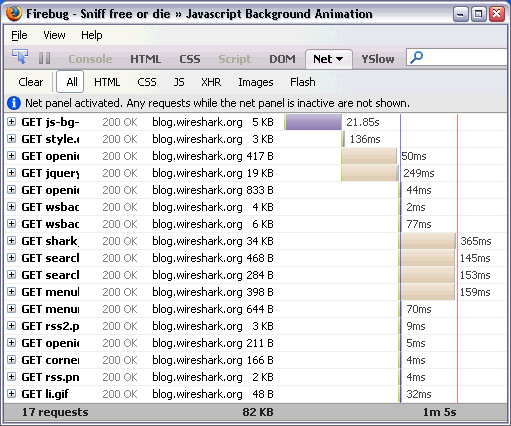This screenshot has width=511, height=426.
Task: Expand the 468 B GET search request
Action: click(x=11, y=258)
